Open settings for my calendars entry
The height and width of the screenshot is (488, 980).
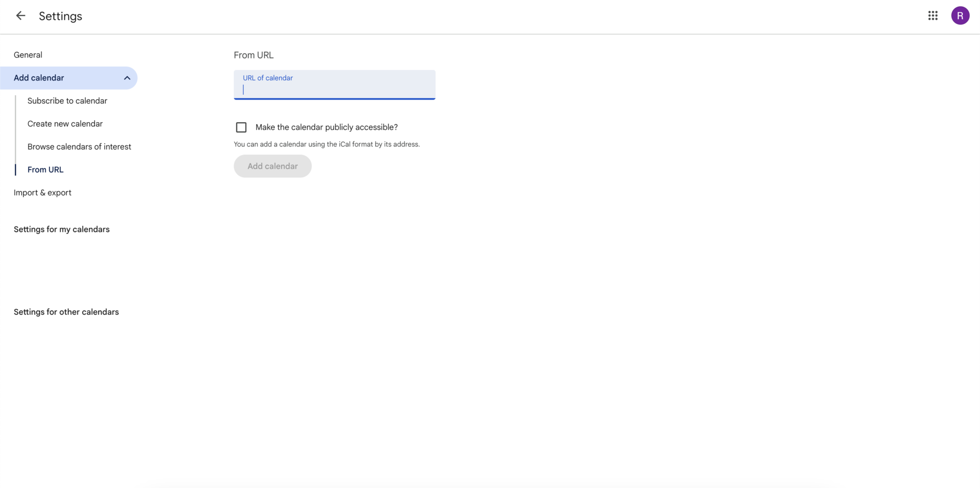coord(69,270)
